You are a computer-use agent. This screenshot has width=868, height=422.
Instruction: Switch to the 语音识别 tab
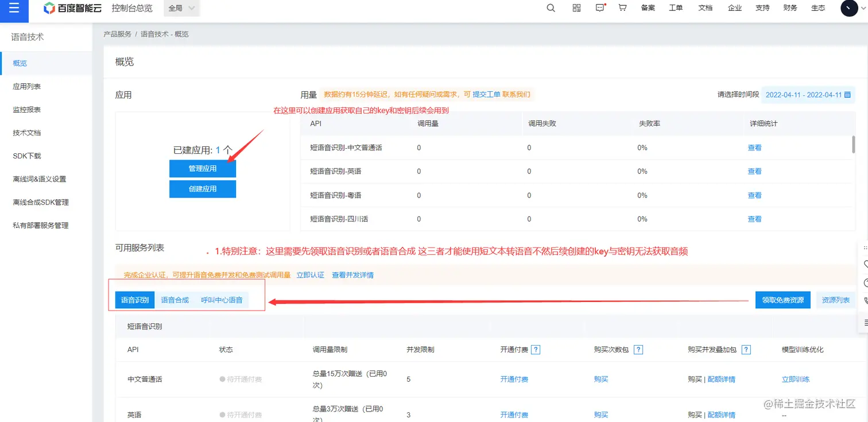[135, 300]
